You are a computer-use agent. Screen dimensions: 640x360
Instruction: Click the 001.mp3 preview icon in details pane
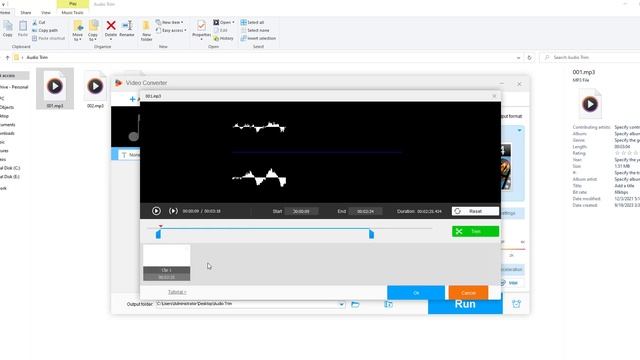[x=590, y=104]
